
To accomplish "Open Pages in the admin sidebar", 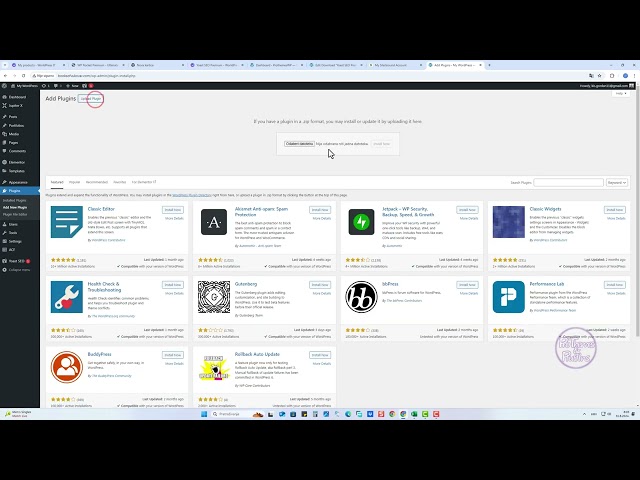I will point(13,142).
